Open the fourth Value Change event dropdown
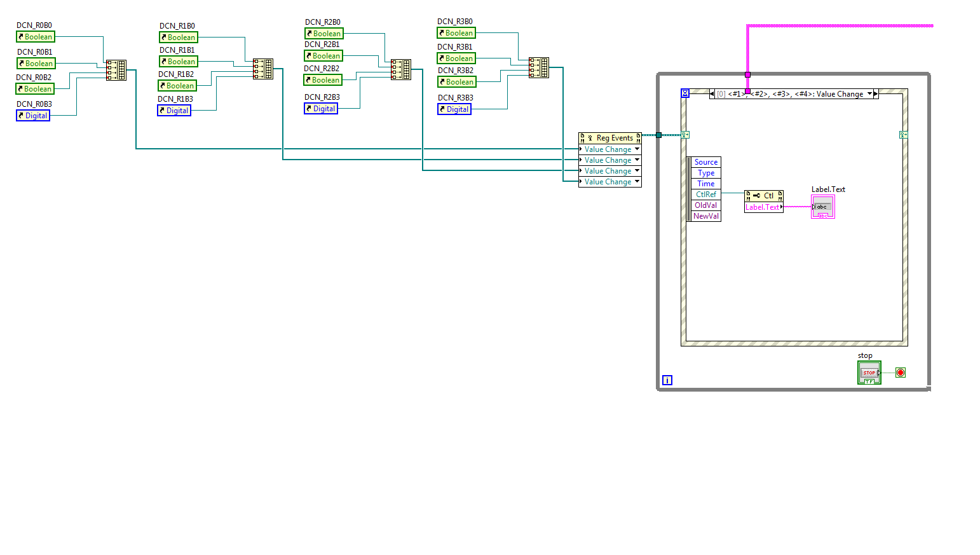980x555 pixels. coord(637,182)
